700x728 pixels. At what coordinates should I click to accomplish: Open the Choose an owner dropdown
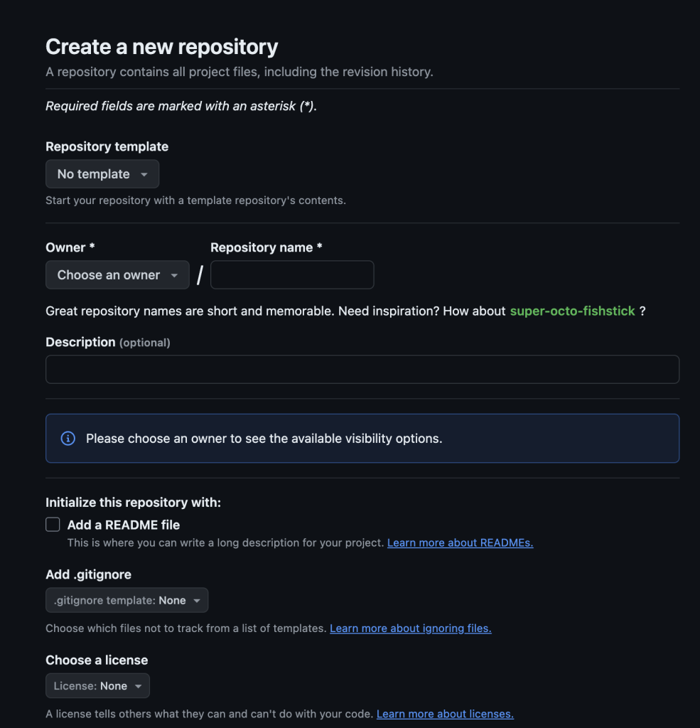pyautogui.click(x=117, y=275)
